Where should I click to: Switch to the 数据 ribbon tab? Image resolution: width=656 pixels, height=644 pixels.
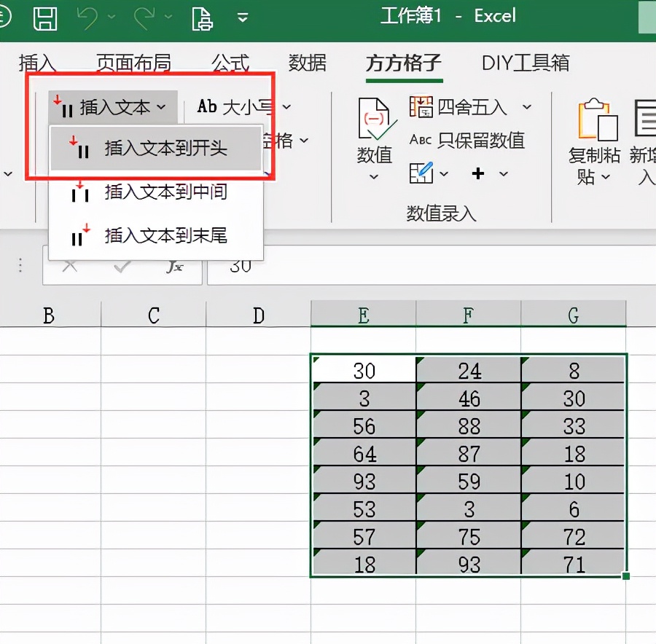pos(307,63)
